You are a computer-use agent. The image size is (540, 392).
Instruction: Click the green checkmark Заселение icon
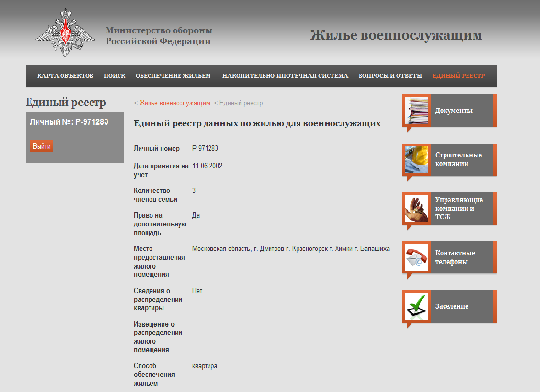click(x=417, y=306)
